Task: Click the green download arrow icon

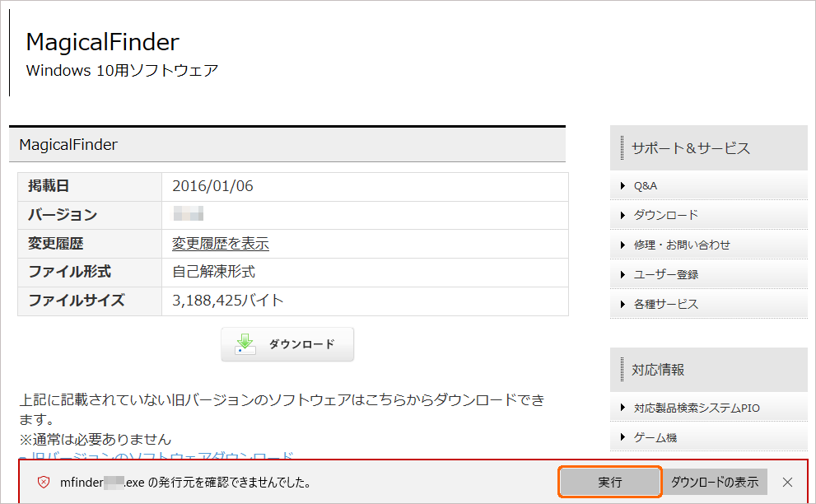Action: pyautogui.click(x=245, y=344)
